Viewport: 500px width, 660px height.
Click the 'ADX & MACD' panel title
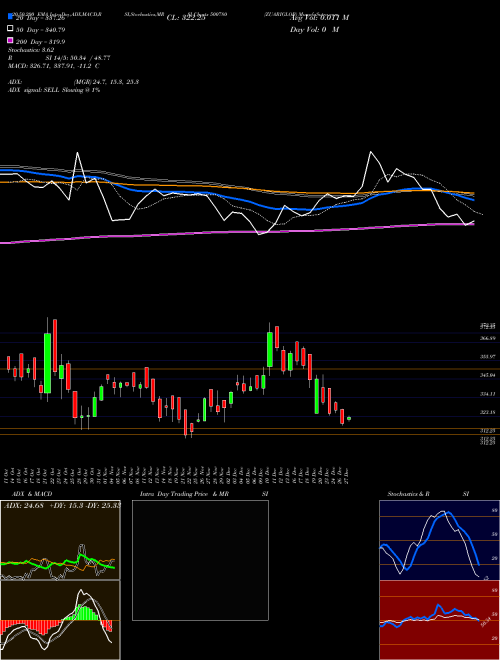coord(32,494)
